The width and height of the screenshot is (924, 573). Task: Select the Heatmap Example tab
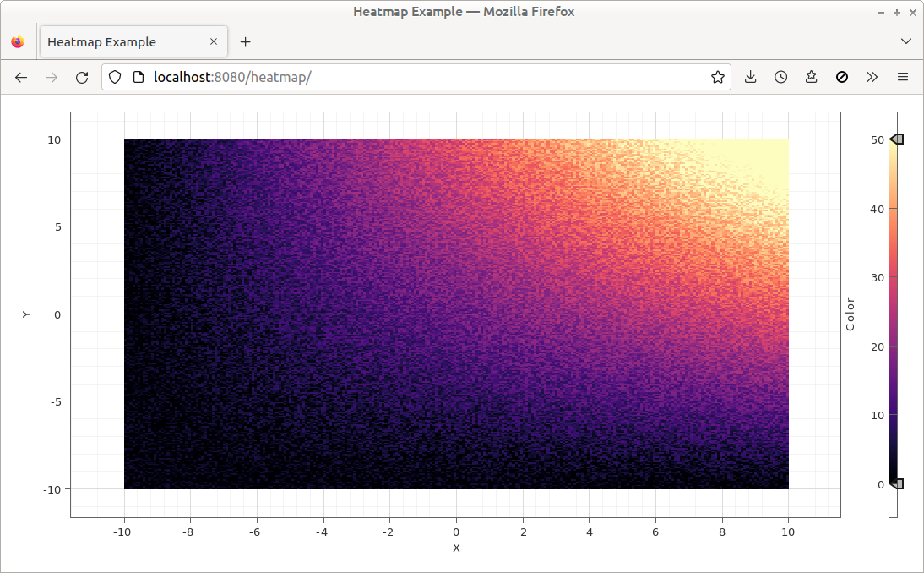[133, 42]
